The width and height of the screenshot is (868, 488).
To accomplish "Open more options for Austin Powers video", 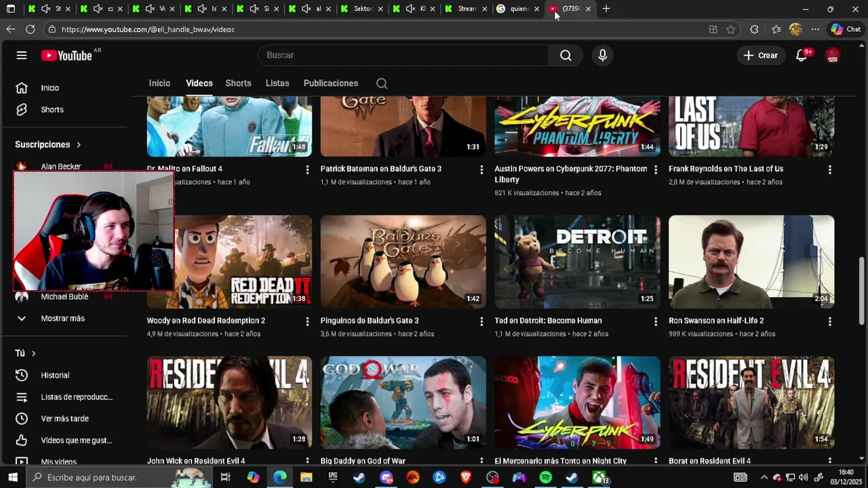I will (656, 169).
